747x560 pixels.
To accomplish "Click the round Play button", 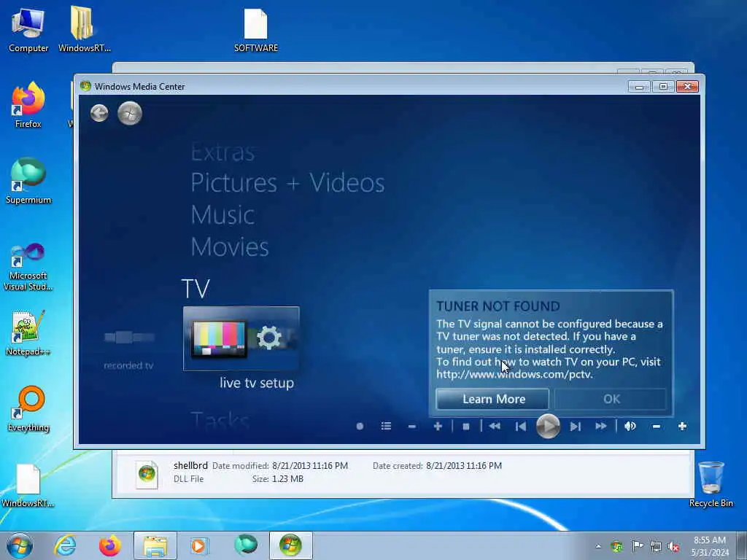I will 548,426.
